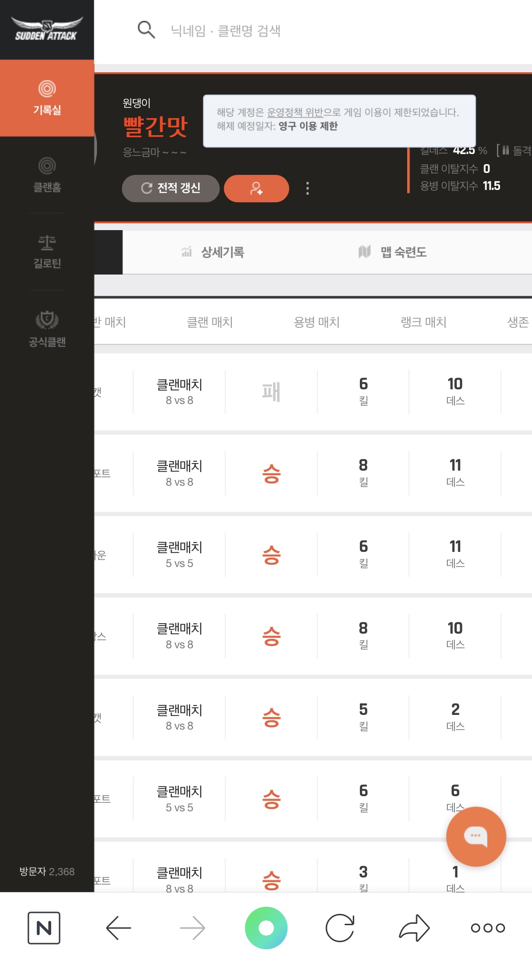This screenshot has height=980, width=532.
Task: Tap the search magnifier icon
Action: pos(146,30)
